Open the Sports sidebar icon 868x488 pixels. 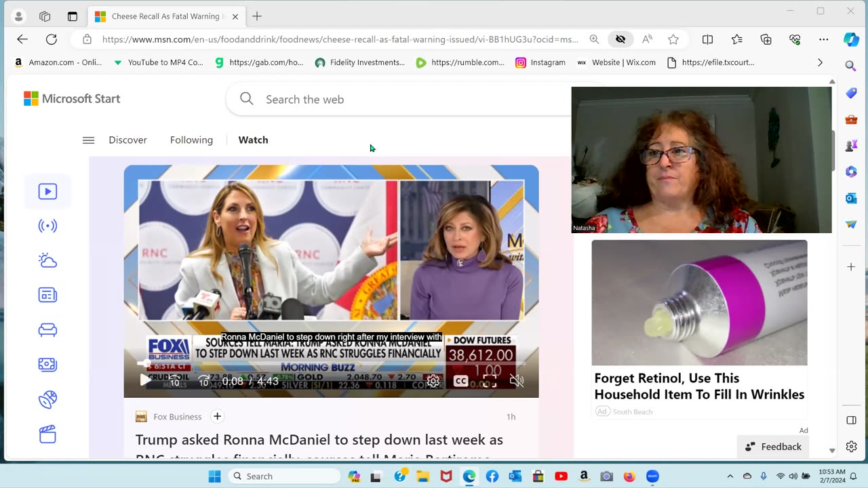tap(47, 399)
